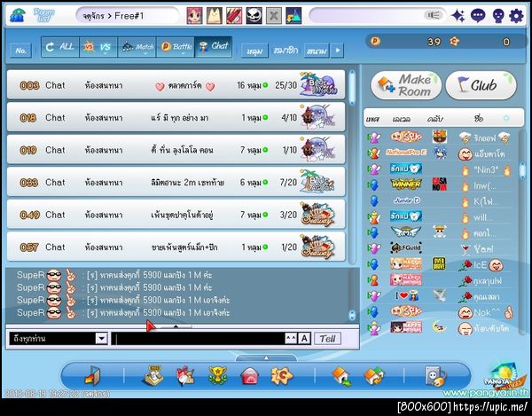The image size is (532, 416).
Task: Select player Nok^^ in list
Action: click(439, 312)
